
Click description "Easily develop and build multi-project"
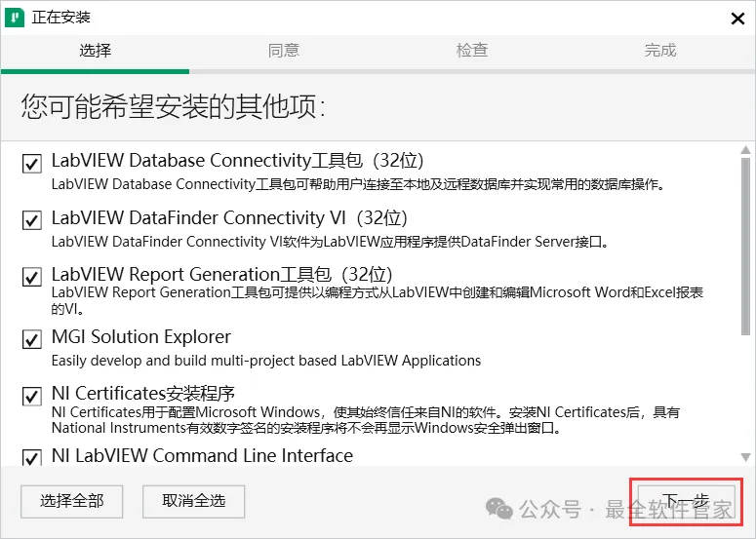(x=266, y=361)
